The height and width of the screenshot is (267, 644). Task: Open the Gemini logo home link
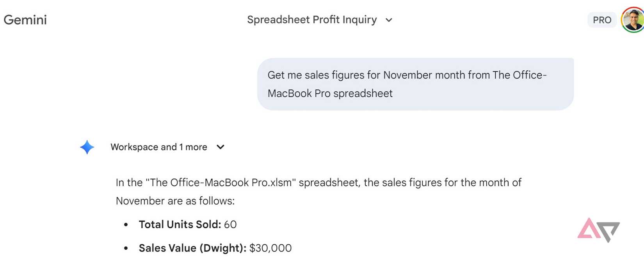point(25,20)
